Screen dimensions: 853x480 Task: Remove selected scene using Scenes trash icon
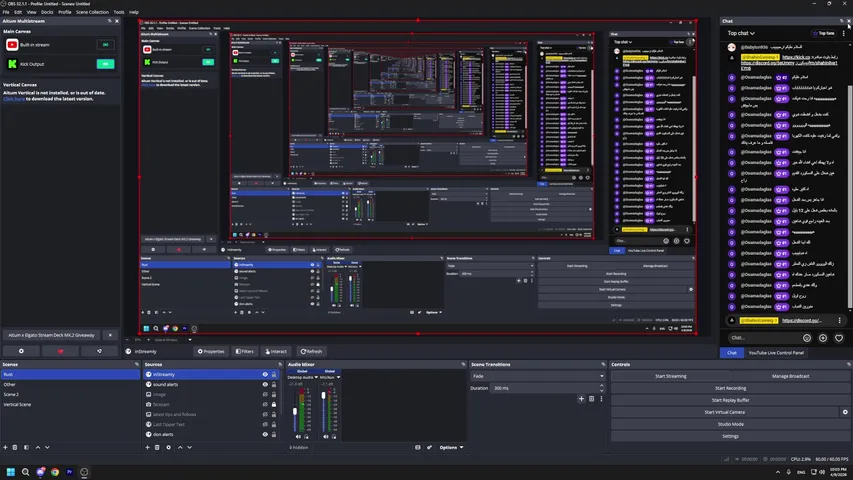click(15, 447)
